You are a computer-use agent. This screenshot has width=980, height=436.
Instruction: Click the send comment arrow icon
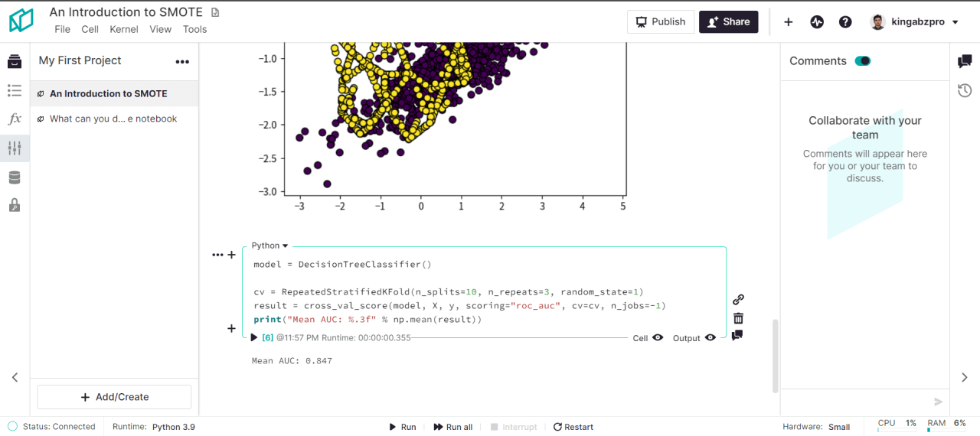point(939,402)
